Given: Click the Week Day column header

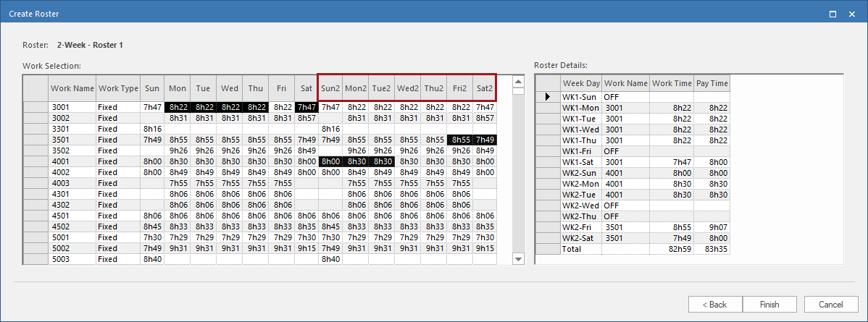Looking at the screenshot, I should [581, 84].
